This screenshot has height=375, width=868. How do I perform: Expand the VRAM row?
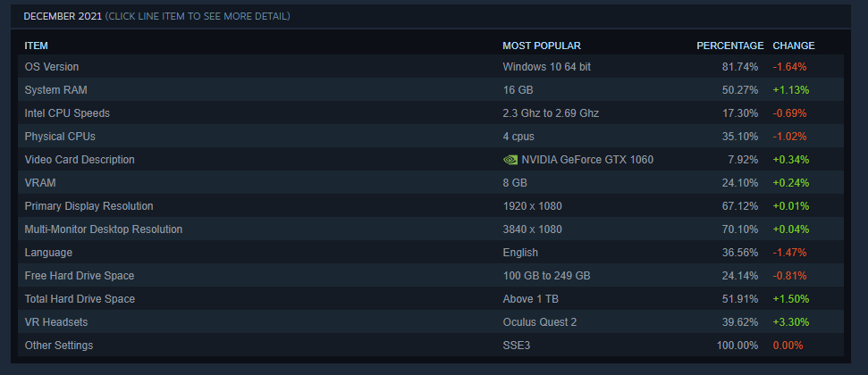click(x=38, y=183)
